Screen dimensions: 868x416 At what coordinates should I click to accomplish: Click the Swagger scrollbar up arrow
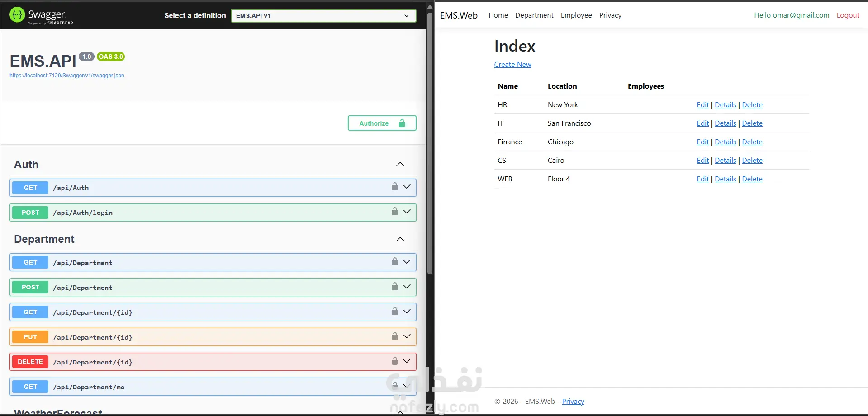(430, 7)
